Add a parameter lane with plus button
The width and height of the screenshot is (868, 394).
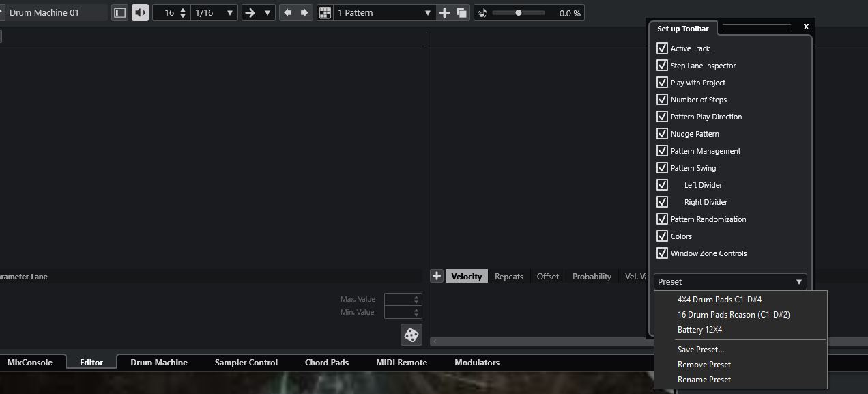pyautogui.click(x=437, y=276)
